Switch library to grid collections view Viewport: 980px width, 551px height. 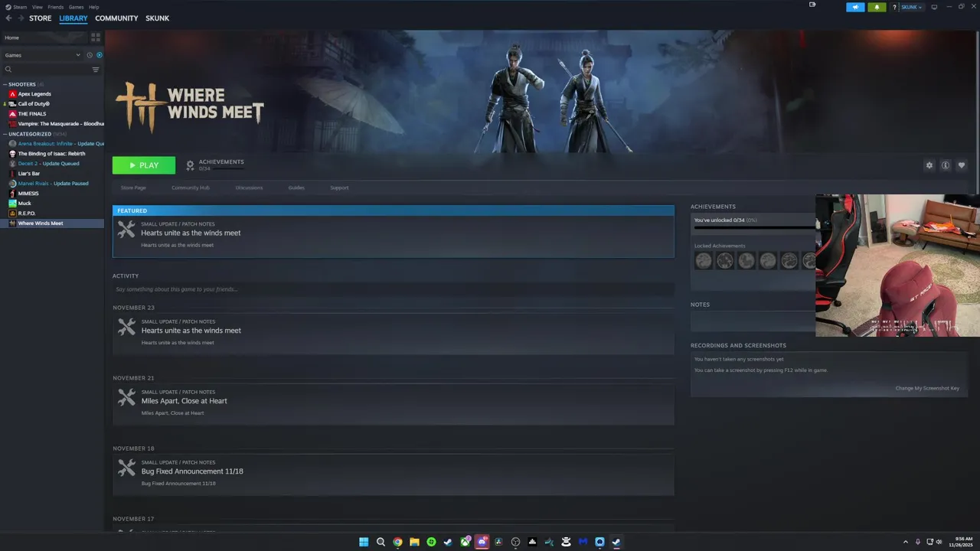(x=96, y=37)
